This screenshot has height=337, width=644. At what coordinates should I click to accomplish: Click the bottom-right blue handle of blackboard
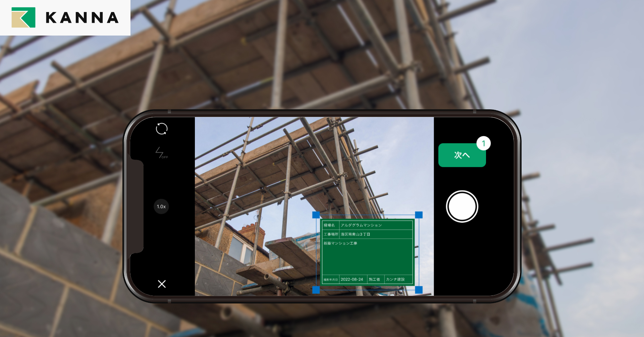click(x=419, y=290)
